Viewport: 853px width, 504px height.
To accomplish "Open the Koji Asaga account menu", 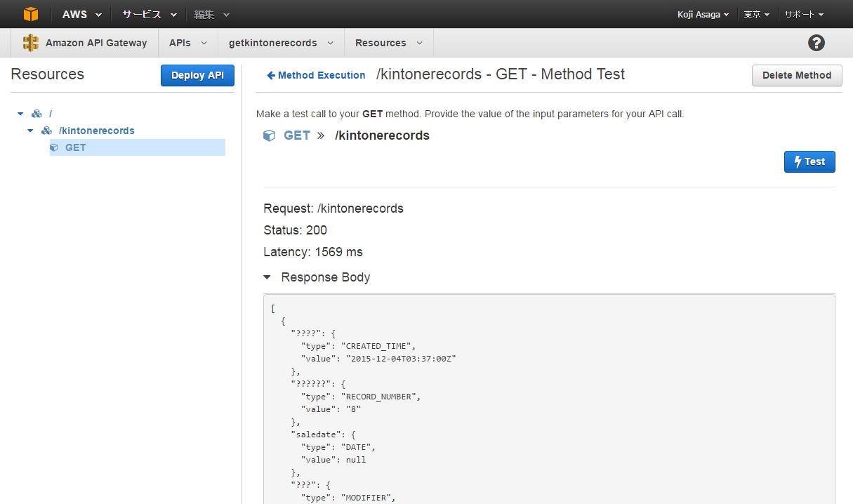I will tap(703, 14).
